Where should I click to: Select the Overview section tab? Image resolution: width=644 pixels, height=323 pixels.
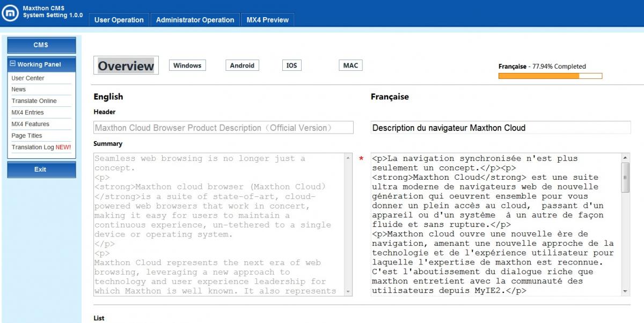tap(126, 65)
